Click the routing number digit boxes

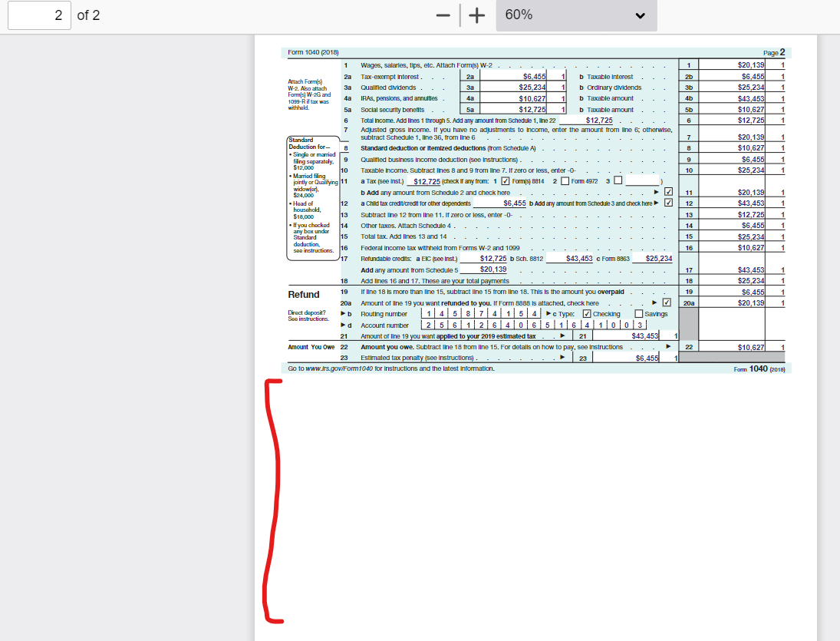481,314
